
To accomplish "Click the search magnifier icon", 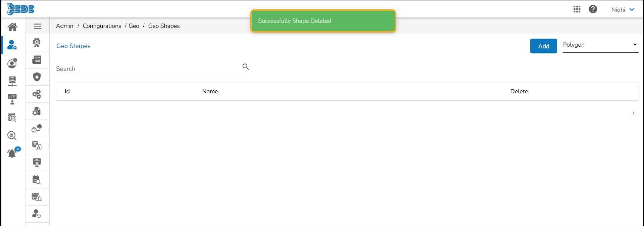I will (246, 67).
